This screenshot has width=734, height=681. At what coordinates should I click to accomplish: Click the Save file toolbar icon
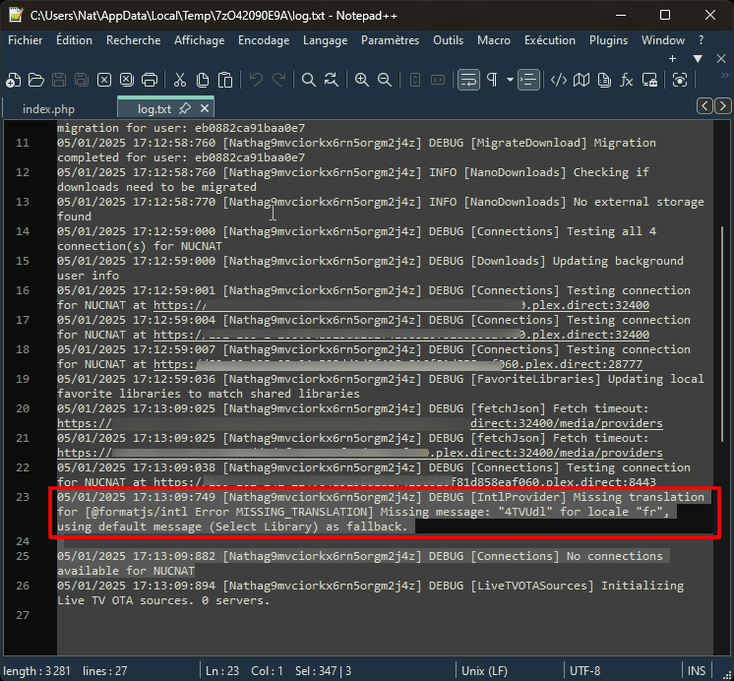tap(59, 80)
